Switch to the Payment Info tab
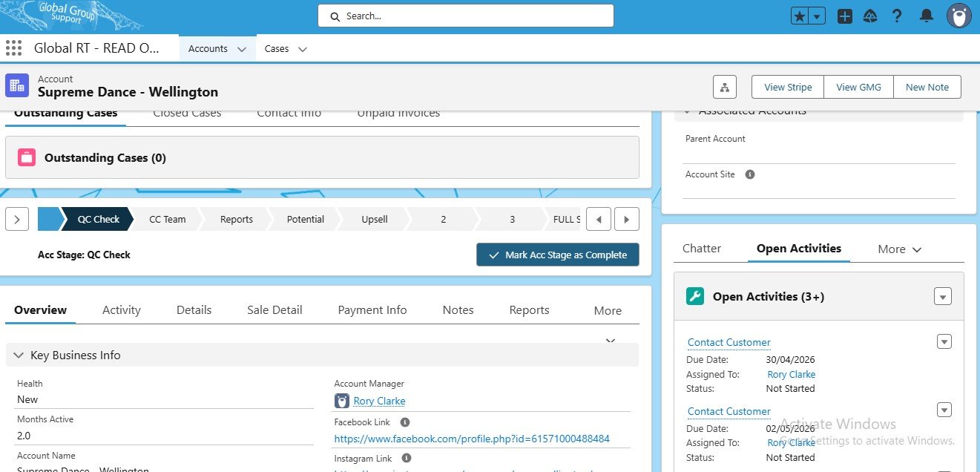The height and width of the screenshot is (472, 980). click(x=372, y=310)
